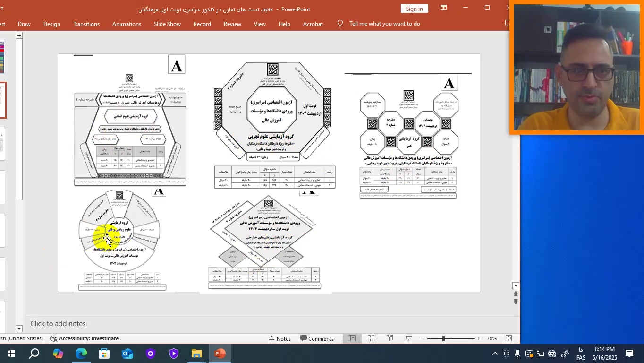This screenshot has width=644, height=363.
Task: Click the microphone tray icon
Action: coord(518,354)
